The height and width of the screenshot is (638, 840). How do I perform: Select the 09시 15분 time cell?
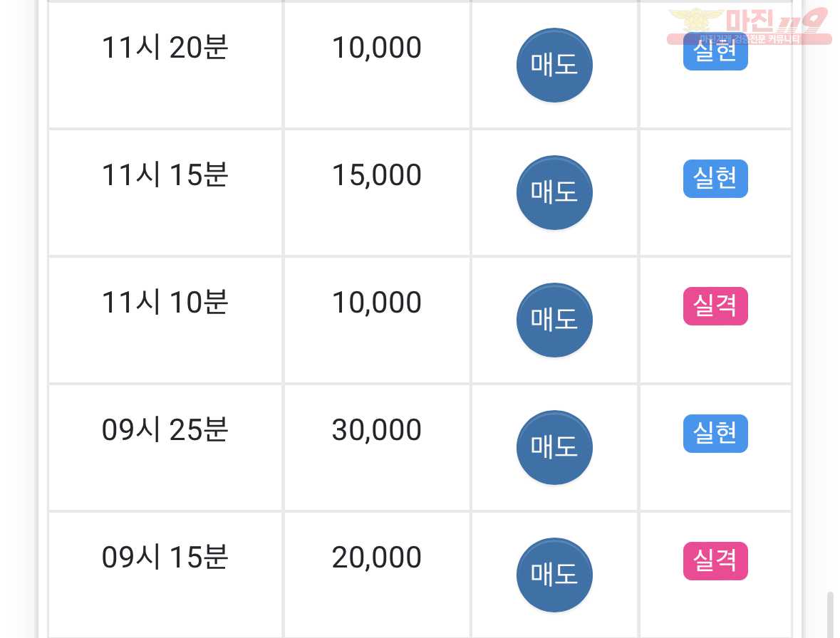coord(165,575)
